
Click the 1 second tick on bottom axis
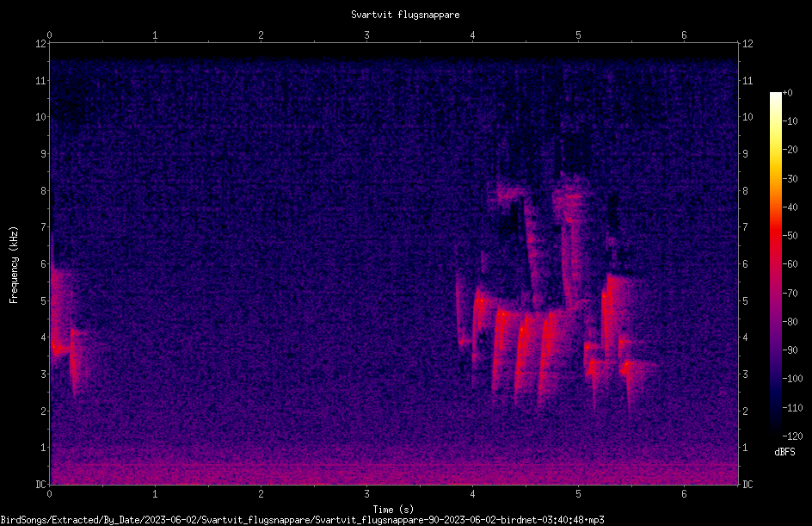[x=155, y=494]
